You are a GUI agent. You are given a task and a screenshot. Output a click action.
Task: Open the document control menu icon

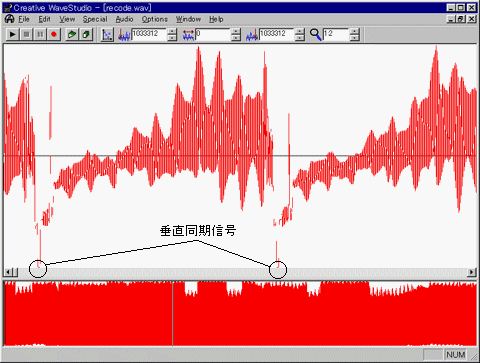click(10, 19)
